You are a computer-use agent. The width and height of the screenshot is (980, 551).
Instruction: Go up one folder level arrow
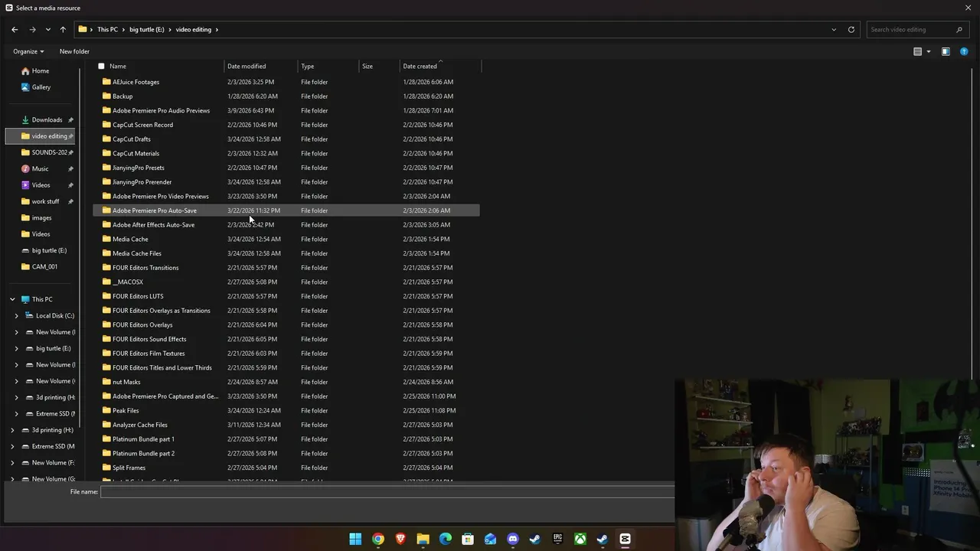click(x=63, y=29)
